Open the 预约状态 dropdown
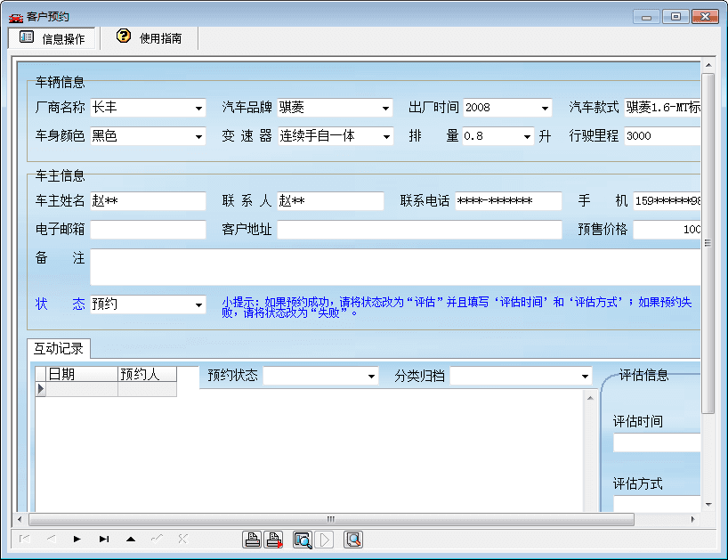This screenshot has width=728, height=560. (371, 377)
